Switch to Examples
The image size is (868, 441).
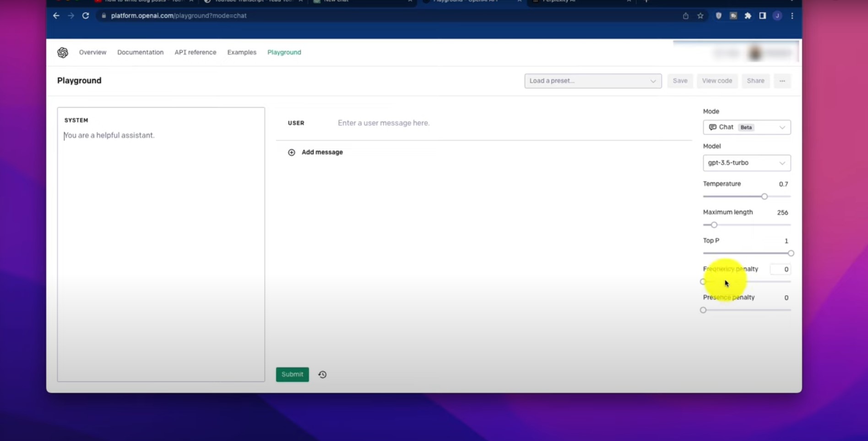tap(242, 52)
